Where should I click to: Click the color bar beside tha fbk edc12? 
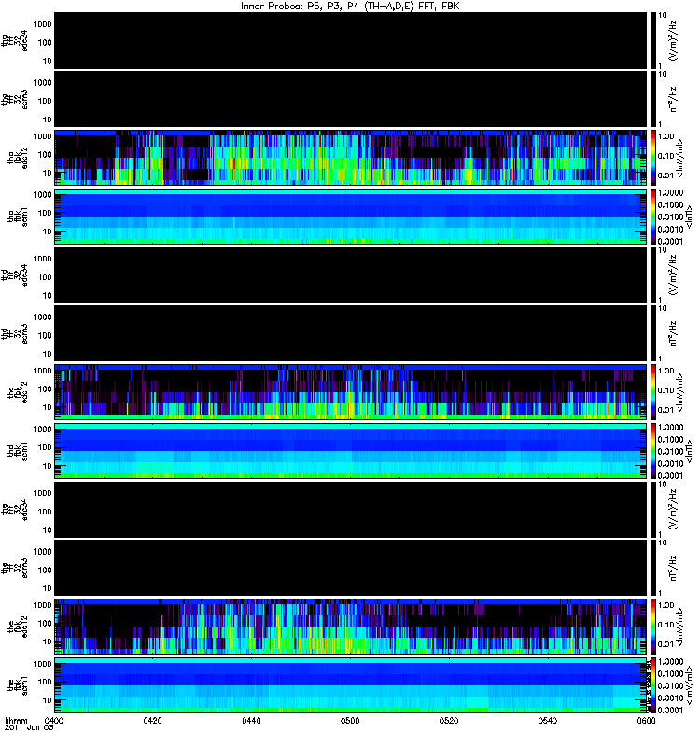[x=653, y=158]
